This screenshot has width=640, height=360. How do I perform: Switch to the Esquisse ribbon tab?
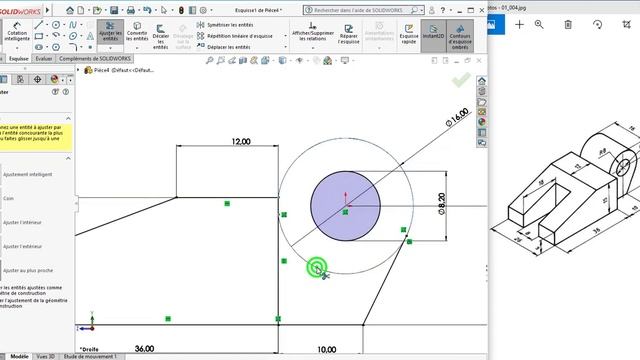pyautogui.click(x=19, y=59)
